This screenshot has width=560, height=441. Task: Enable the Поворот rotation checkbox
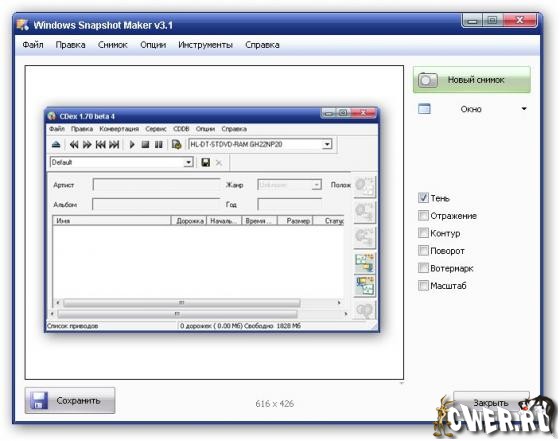(423, 250)
